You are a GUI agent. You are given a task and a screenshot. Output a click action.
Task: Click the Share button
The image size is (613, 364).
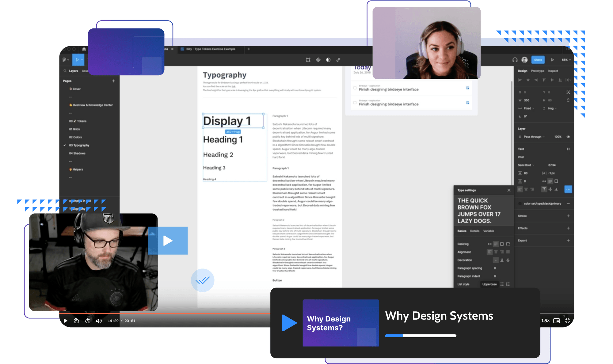[538, 60]
